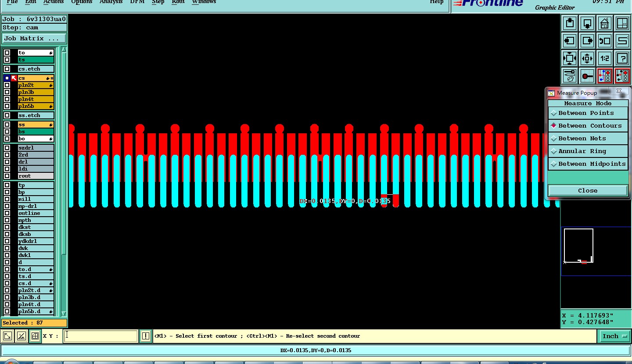Click the Job Matrix button

(34, 39)
